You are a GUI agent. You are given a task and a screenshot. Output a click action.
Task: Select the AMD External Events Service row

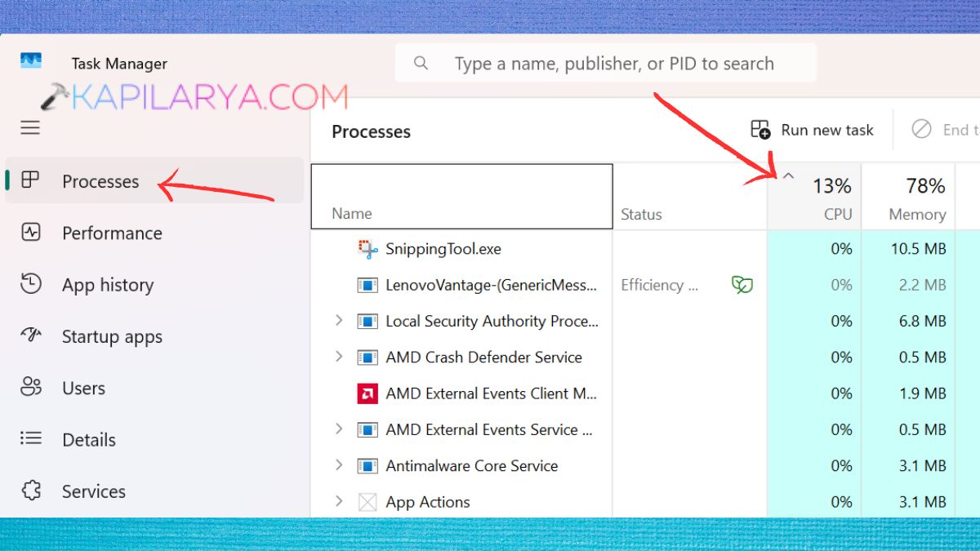point(645,429)
